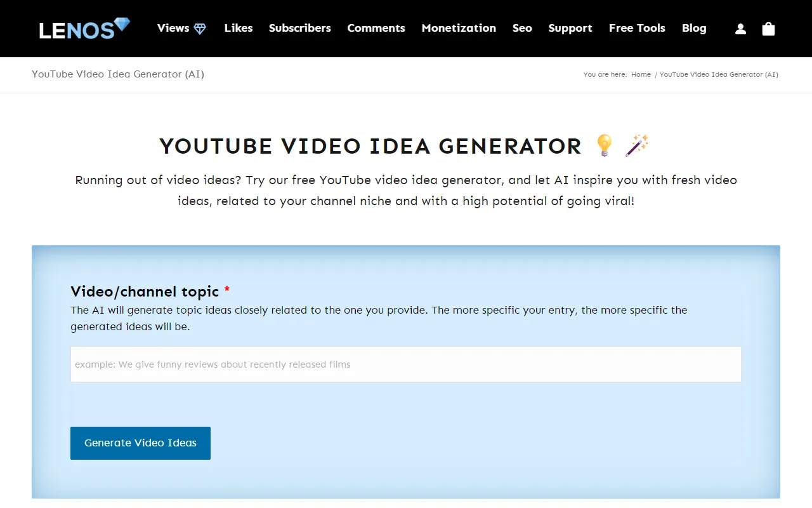Open the shopping bag cart icon
The height and width of the screenshot is (508, 812).
(768, 29)
